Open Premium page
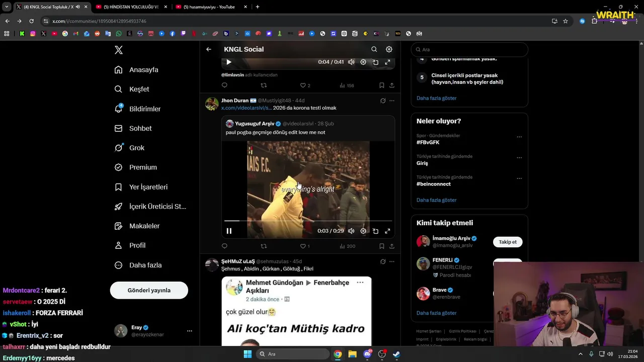 point(135,167)
